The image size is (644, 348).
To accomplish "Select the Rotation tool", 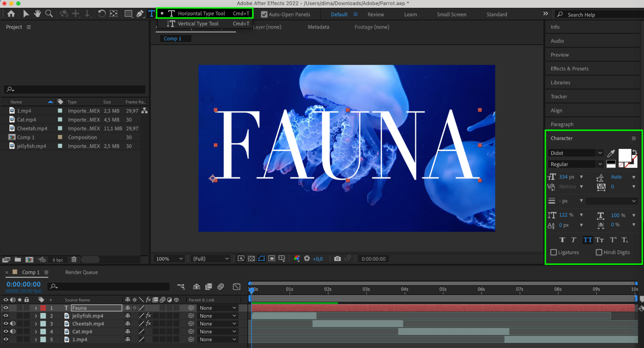I will tap(101, 14).
